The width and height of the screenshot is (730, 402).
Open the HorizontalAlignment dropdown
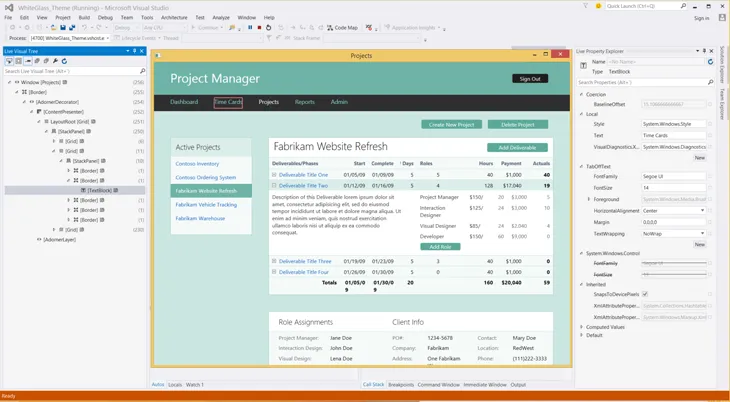[702, 211]
